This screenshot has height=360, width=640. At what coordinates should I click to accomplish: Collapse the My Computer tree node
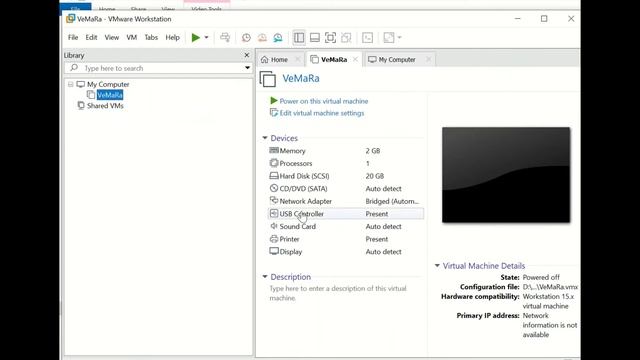click(71, 84)
